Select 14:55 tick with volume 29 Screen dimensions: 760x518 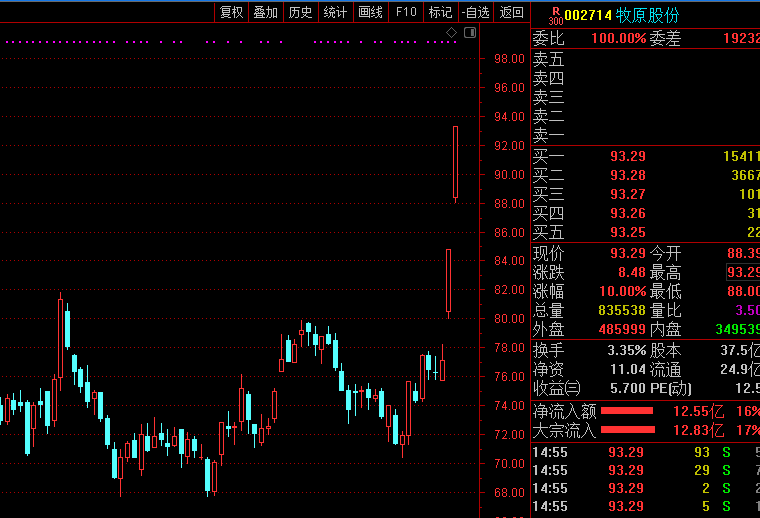click(x=646, y=471)
